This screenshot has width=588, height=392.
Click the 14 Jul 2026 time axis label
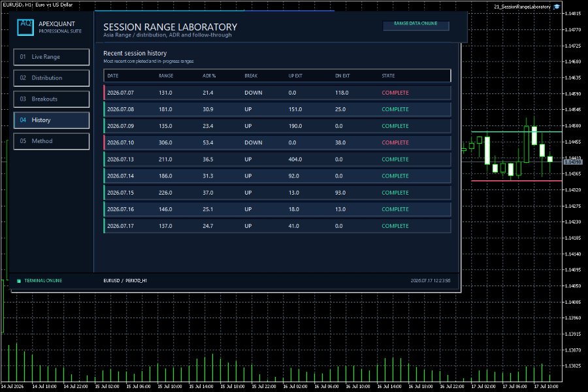point(12,386)
